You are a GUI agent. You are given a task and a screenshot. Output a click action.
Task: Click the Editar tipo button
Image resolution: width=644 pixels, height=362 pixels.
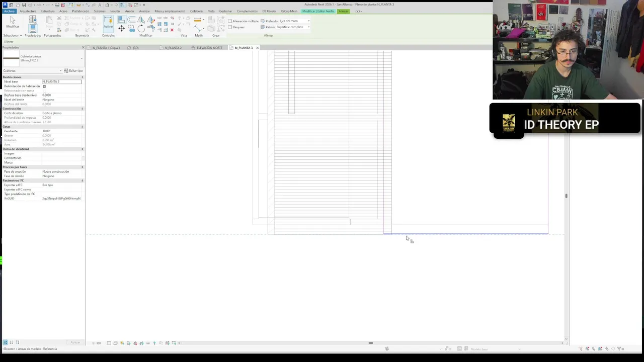(x=73, y=70)
